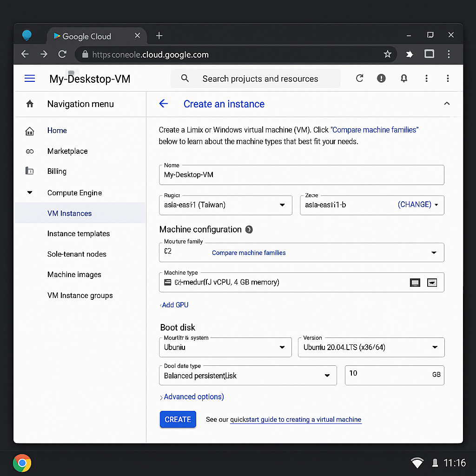
Task: Click Compare machine families inside Machine family field
Action: [x=249, y=252]
